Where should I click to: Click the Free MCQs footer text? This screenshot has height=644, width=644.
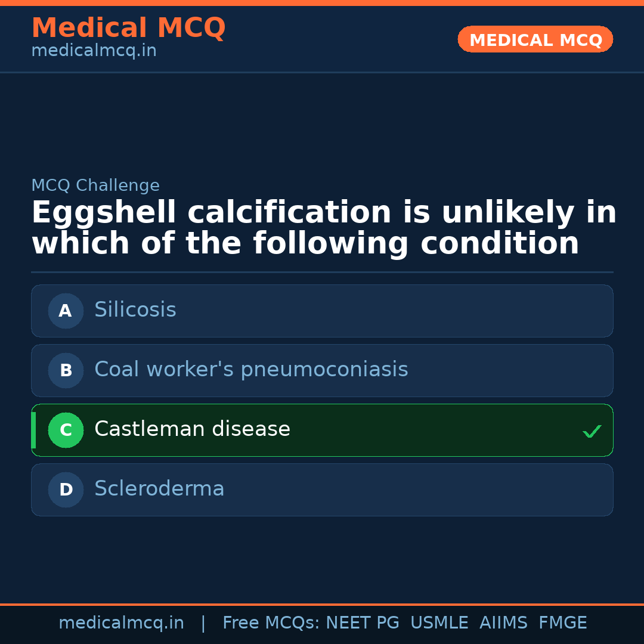pyautogui.click(x=271, y=623)
